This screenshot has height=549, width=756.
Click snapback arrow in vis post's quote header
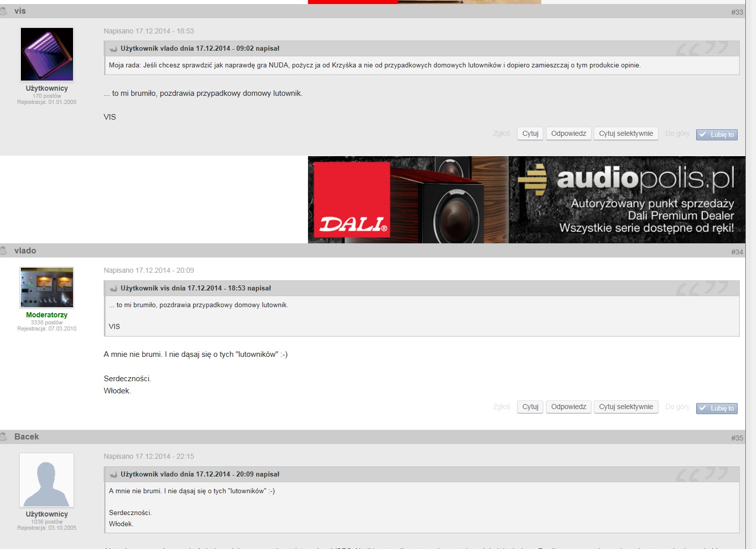114,49
